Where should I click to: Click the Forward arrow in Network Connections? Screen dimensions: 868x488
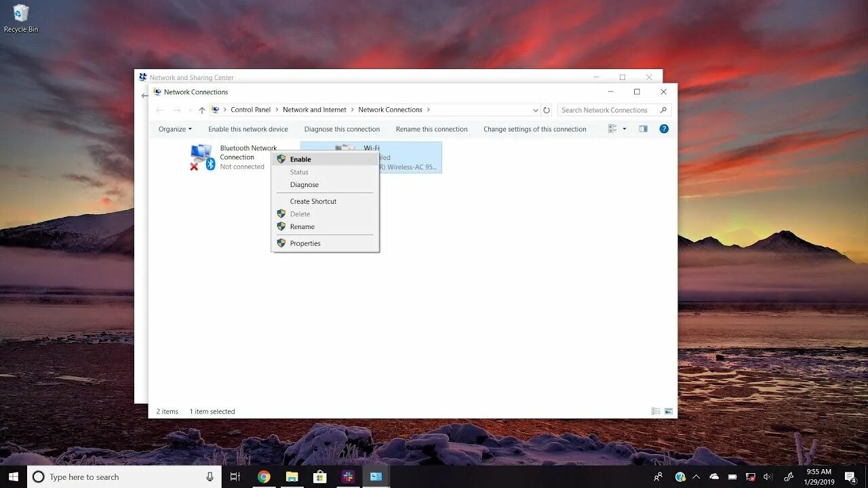pyautogui.click(x=176, y=110)
